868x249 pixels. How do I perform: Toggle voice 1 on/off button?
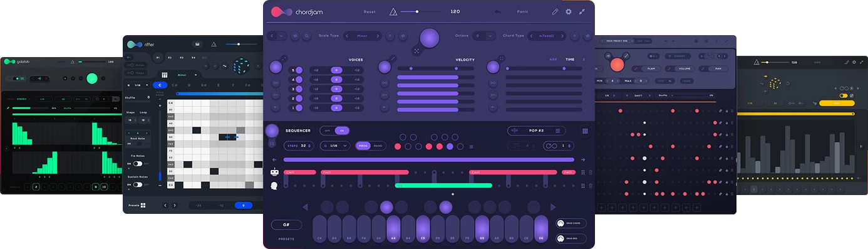(299, 108)
